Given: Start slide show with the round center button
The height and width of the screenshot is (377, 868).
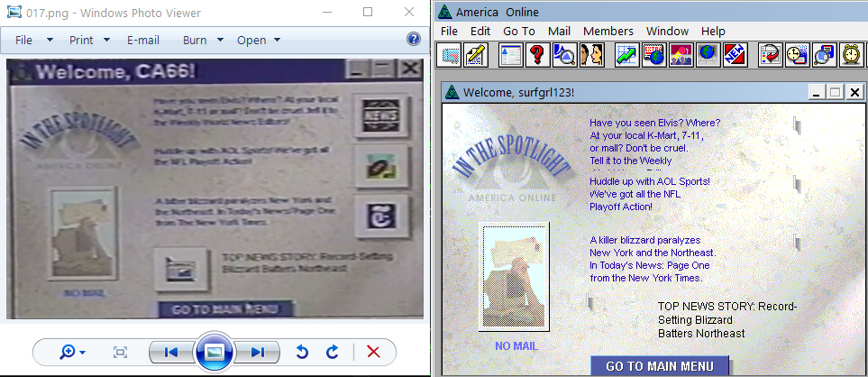Looking at the screenshot, I should pyautogui.click(x=215, y=352).
